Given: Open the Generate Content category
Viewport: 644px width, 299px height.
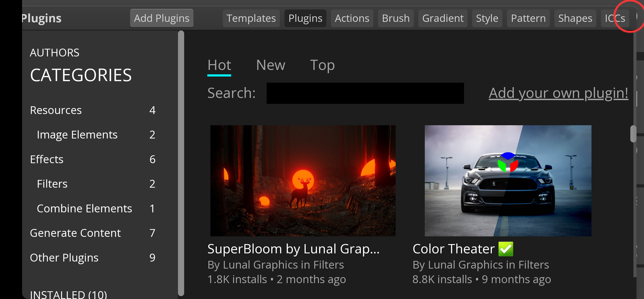Looking at the screenshot, I should [x=75, y=232].
